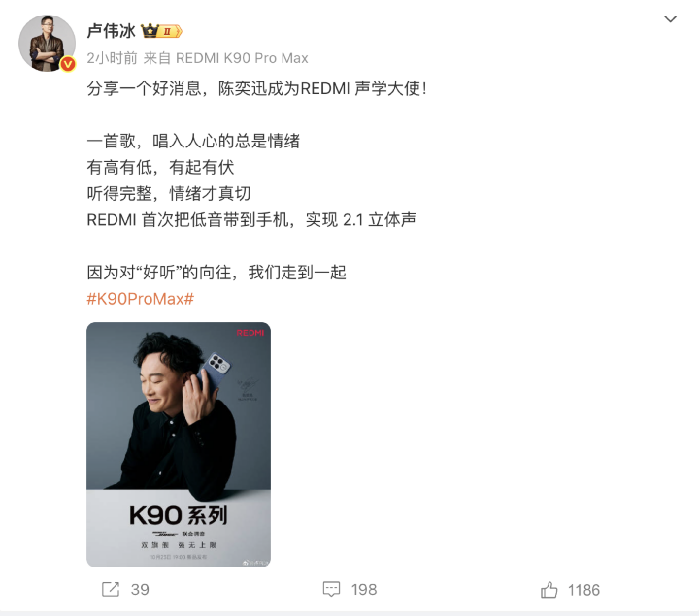Click the phone held in the poster

(x=216, y=370)
